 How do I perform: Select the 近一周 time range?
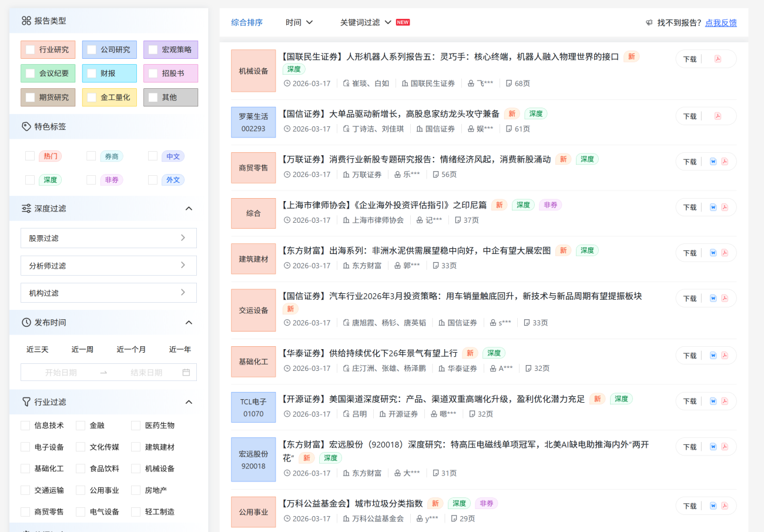[x=82, y=349]
